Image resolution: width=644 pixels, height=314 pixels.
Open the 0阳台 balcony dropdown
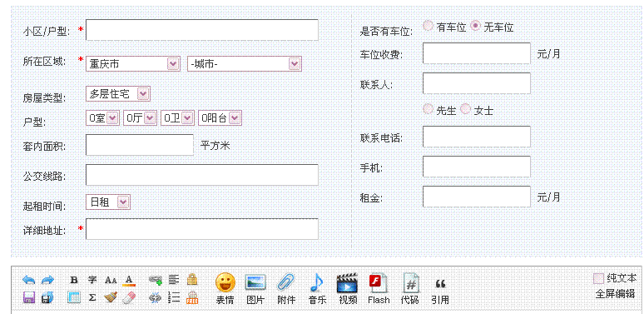[x=220, y=118]
